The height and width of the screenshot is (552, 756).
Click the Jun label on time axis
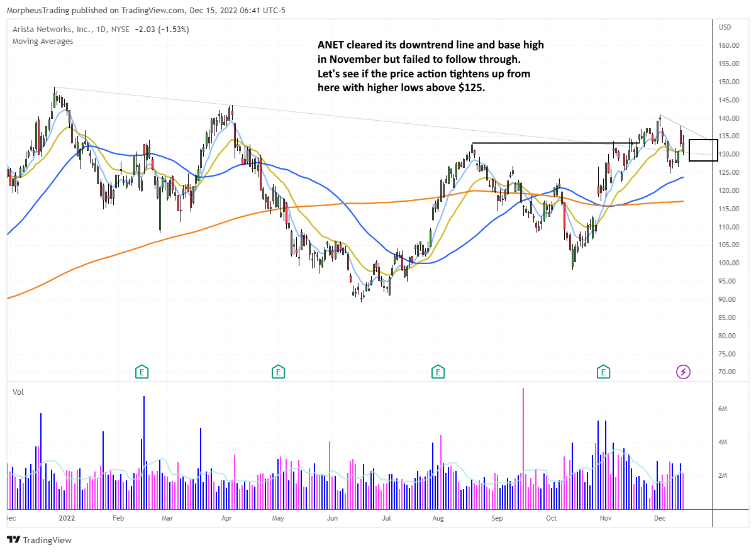point(333,519)
